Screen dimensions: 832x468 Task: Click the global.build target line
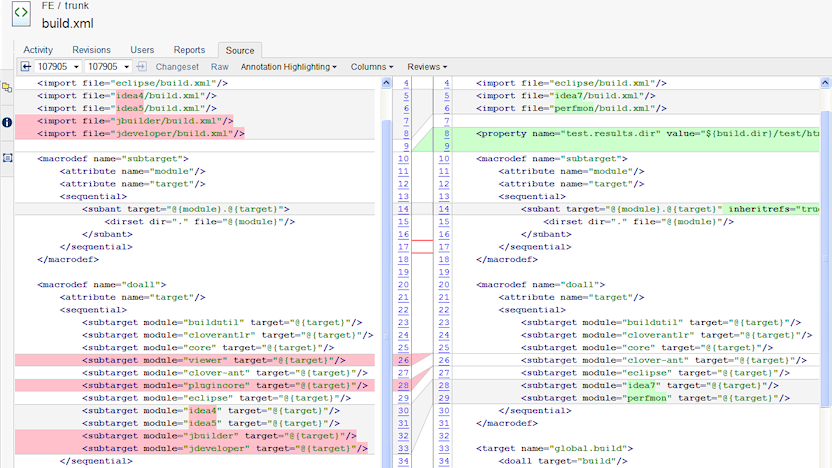click(554, 448)
